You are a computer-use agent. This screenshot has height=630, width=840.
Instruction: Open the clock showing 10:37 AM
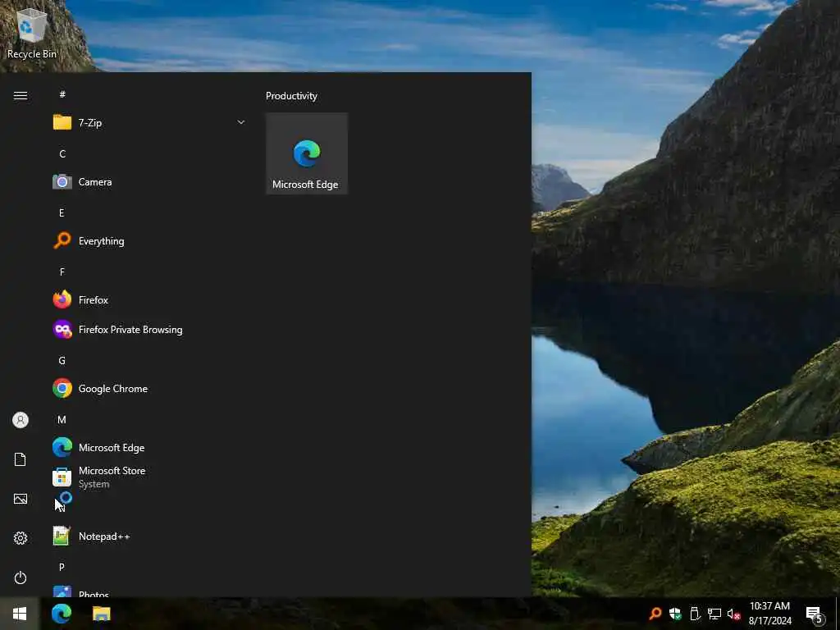click(x=769, y=614)
